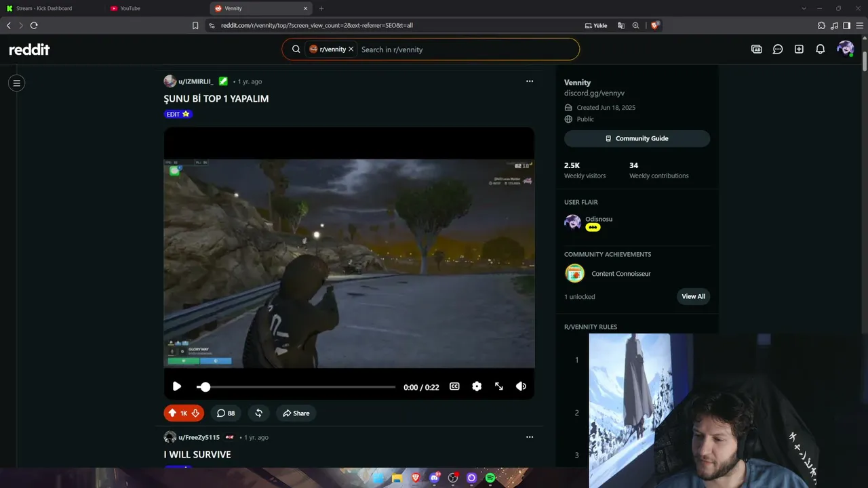This screenshot has height=488, width=868.
Task: Reload the page
Action: pos(34,25)
